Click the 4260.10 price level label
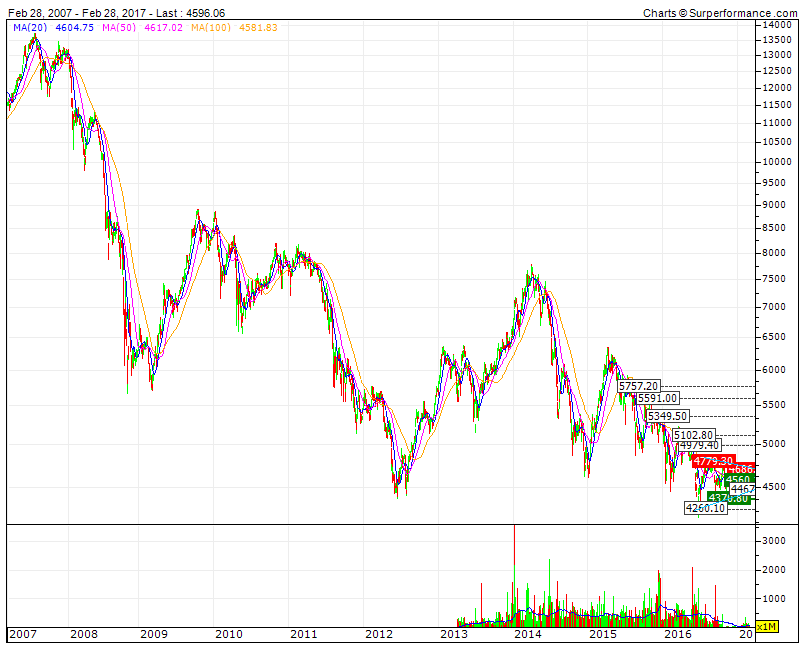 (x=706, y=508)
